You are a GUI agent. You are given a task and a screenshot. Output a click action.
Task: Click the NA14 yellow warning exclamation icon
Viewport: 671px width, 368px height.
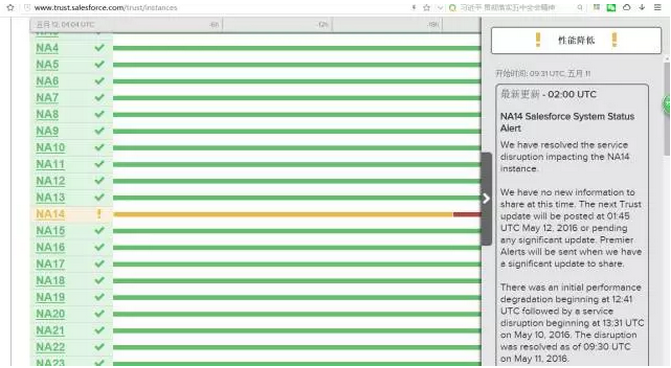pos(99,214)
